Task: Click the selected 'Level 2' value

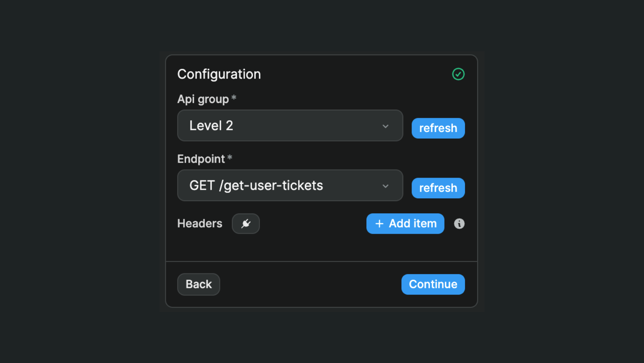Action: [211, 126]
